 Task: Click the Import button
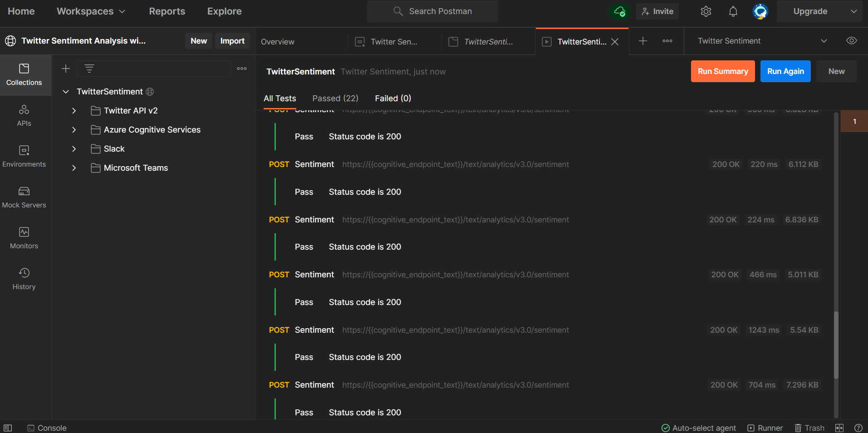click(232, 41)
